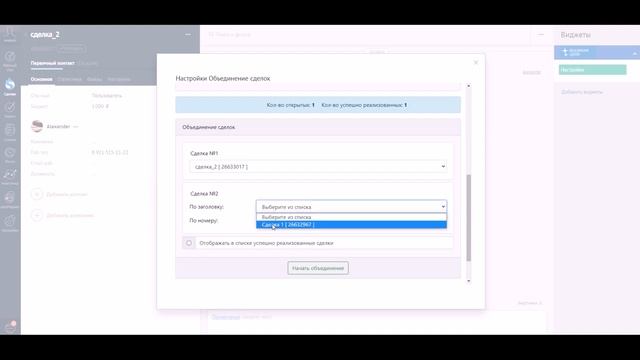Click the 1000 ₽ budget value

100,106
